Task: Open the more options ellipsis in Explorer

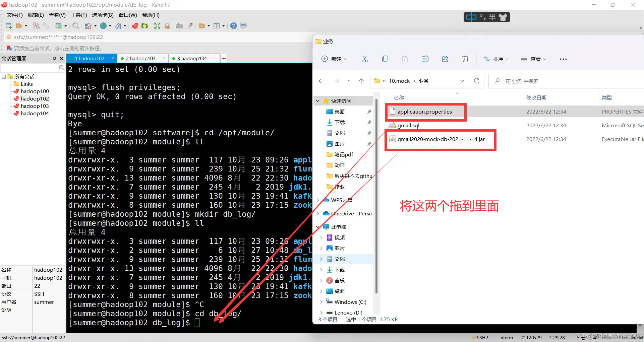Action: pos(563,59)
